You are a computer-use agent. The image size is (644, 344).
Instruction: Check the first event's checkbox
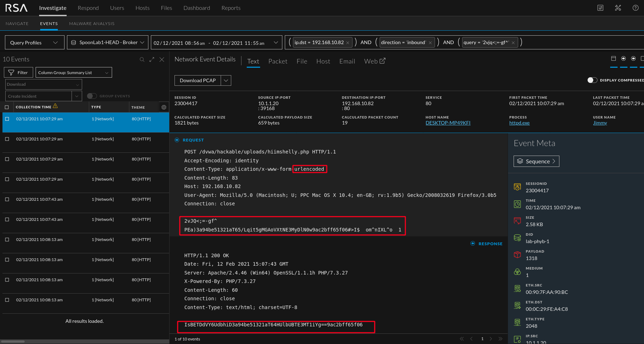click(x=7, y=119)
